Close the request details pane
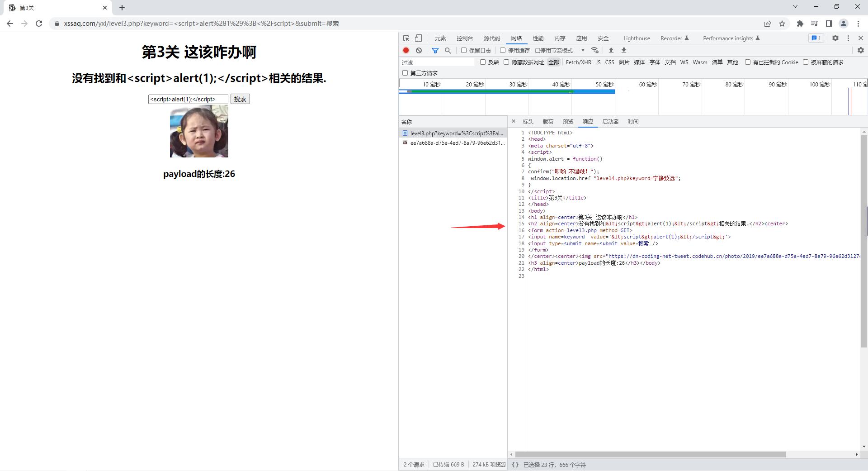This screenshot has width=868, height=471. tap(514, 121)
